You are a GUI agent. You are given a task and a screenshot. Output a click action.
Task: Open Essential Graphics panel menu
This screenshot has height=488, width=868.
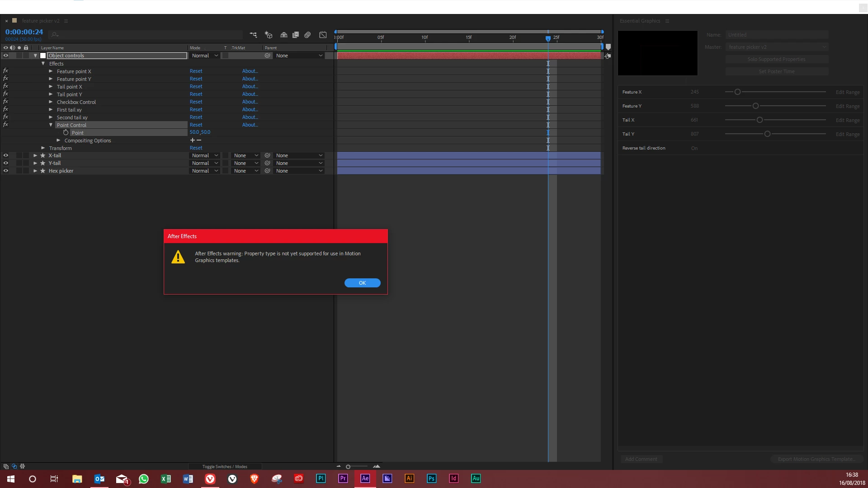[x=667, y=21]
